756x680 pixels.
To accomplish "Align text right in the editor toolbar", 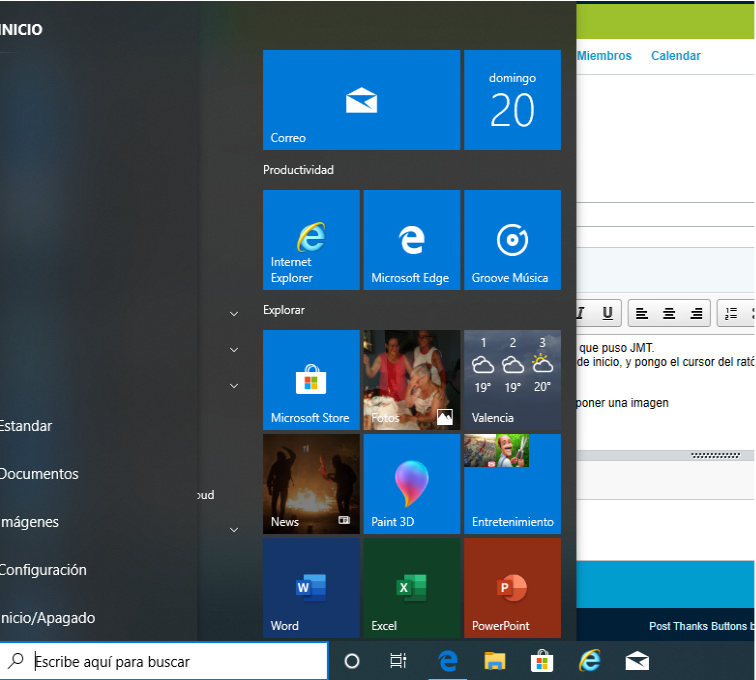I will [696, 314].
